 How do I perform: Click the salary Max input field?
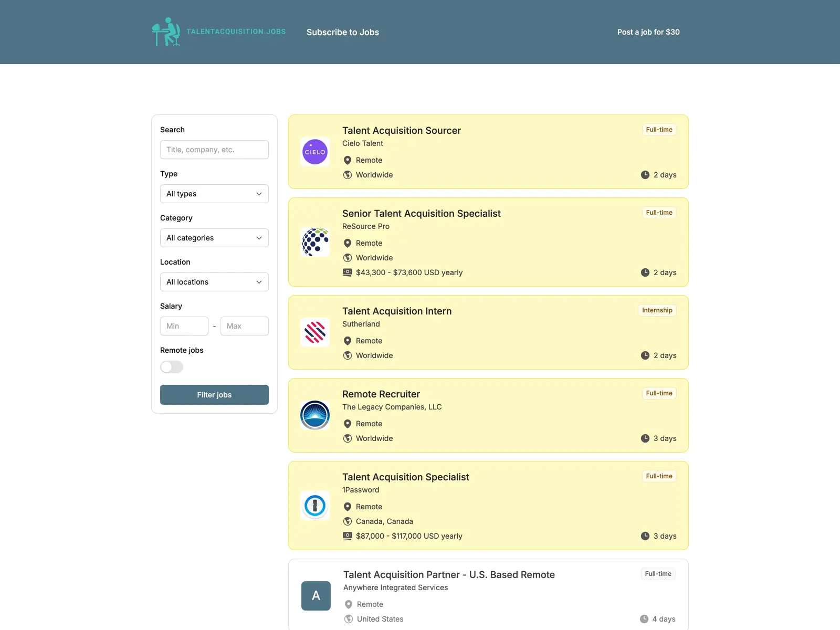coord(245,326)
